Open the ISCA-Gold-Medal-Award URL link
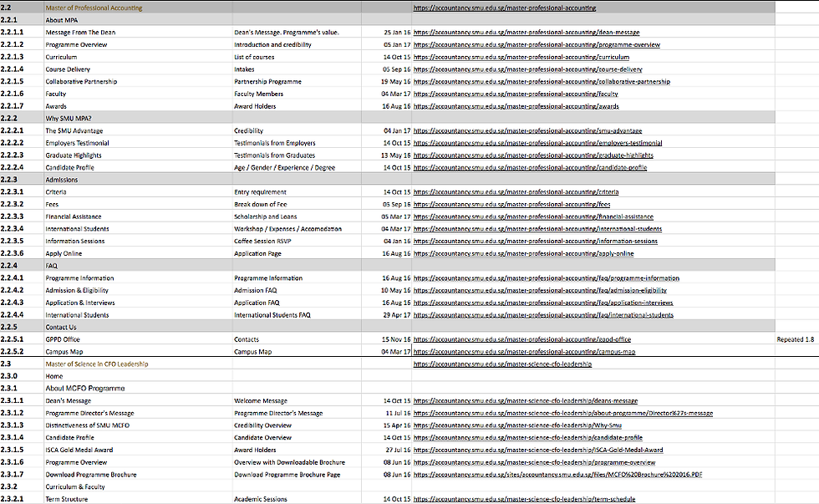Screen dimensions: 819x504 (538, 451)
